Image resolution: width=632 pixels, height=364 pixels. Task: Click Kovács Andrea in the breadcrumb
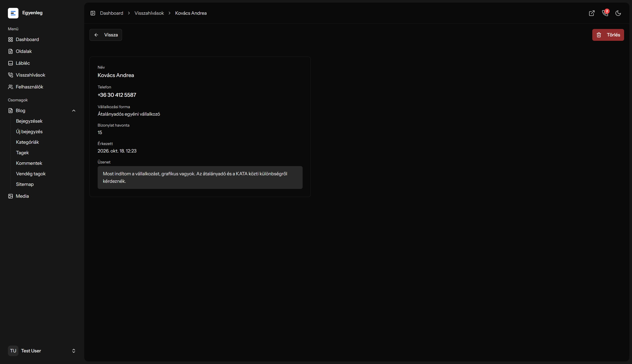(191, 13)
